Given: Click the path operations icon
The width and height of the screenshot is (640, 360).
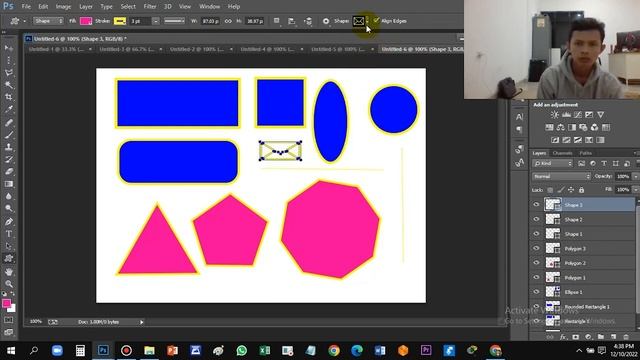Looking at the screenshot, I should click(276, 21).
